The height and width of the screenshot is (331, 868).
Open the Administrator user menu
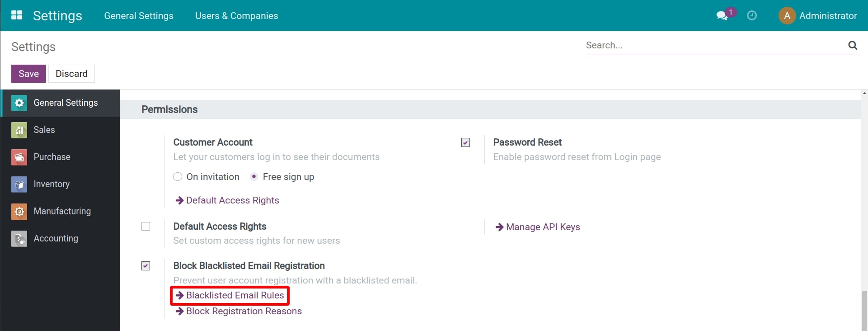[818, 15]
